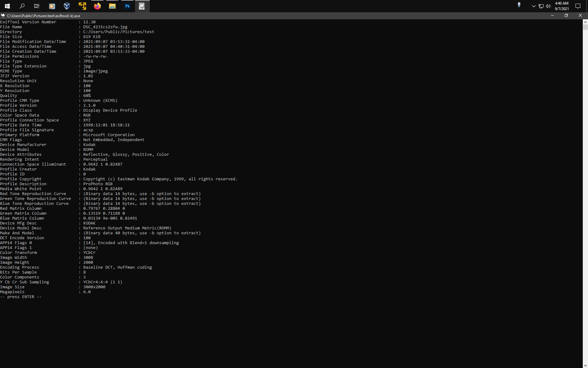Open the network status tray icon

[x=541, y=6]
